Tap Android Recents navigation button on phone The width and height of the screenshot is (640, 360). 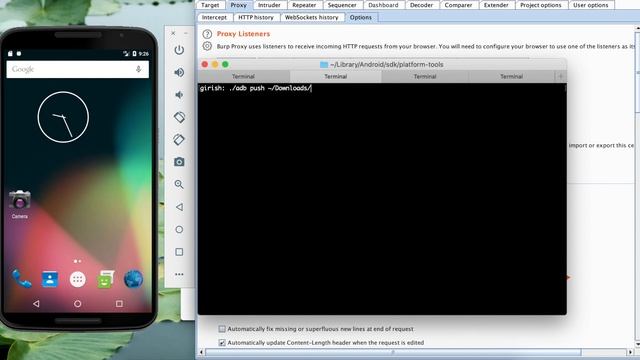click(119, 304)
